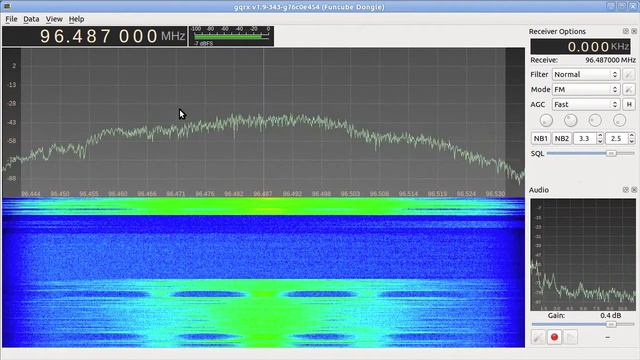Click the audio playback icon right of record
This screenshot has width=640, height=360.
(571, 337)
